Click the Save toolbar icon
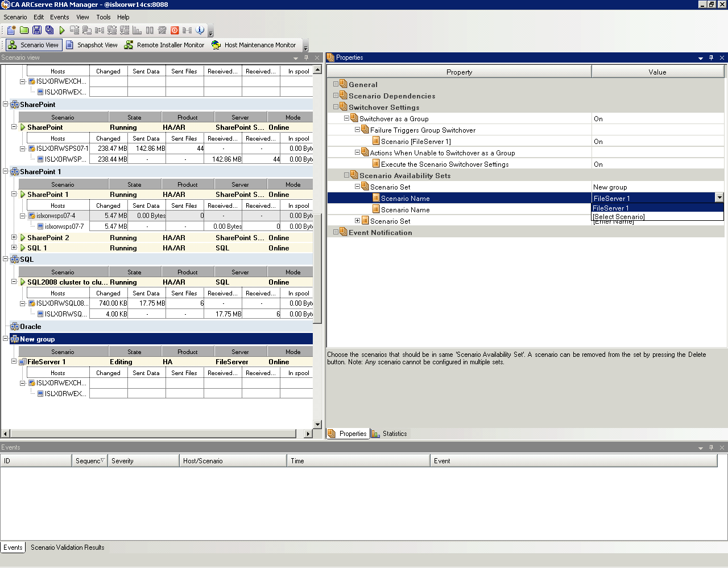Image resolution: width=728 pixels, height=568 pixels. (x=37, y=30)
